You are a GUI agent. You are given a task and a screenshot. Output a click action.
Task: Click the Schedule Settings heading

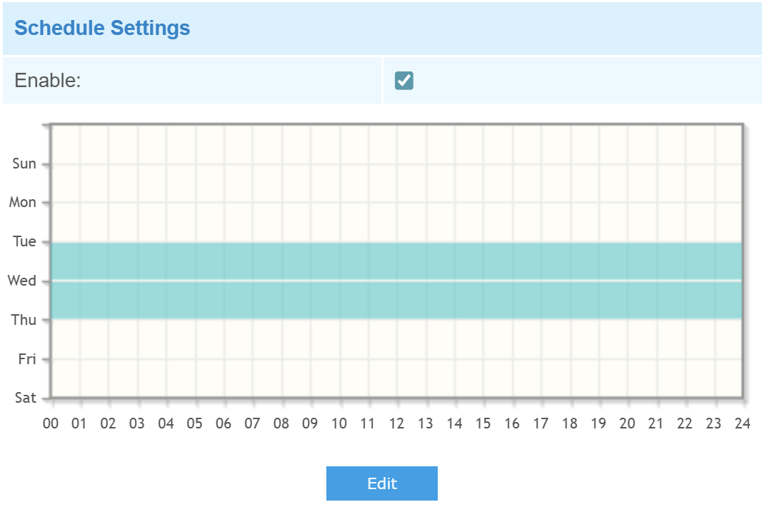pyautogui.click(x=102, y=29)
